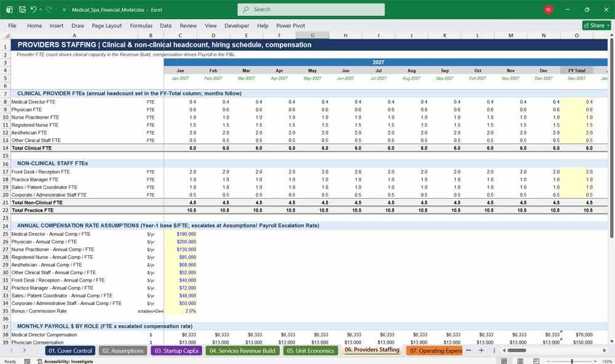This screenshot has width=615, height=364.
Task: Click the NON-CLINICAL STAFF FTEs section header
Action: (52, 163)
